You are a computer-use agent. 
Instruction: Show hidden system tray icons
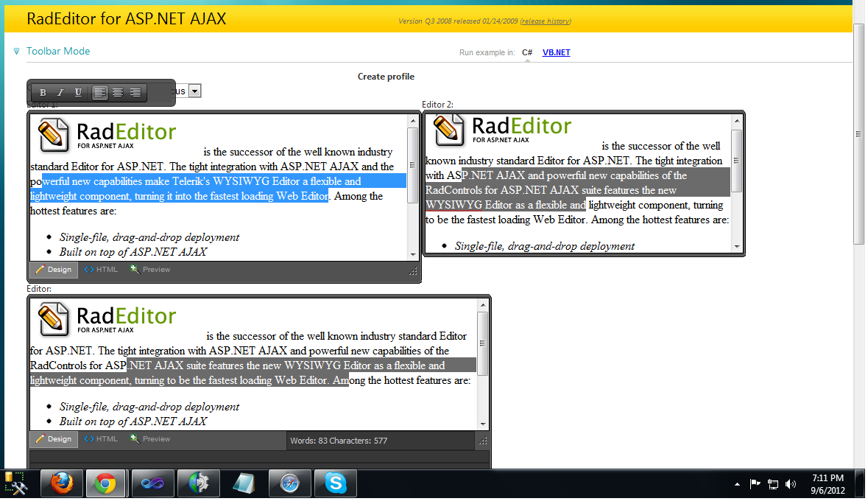tap(737, 485)
